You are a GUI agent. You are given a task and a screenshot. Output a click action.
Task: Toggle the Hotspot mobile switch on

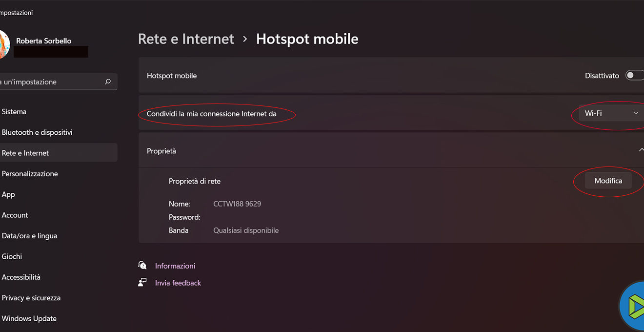pos(635,76)
